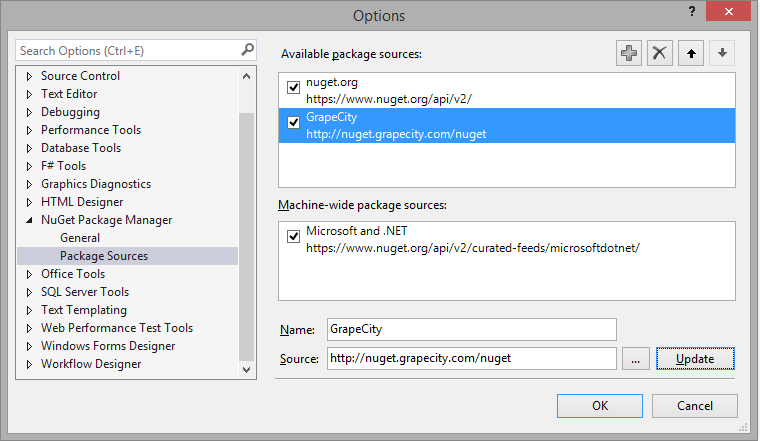
Task: Expand the Source Control node
Action: tap(29, 76)
